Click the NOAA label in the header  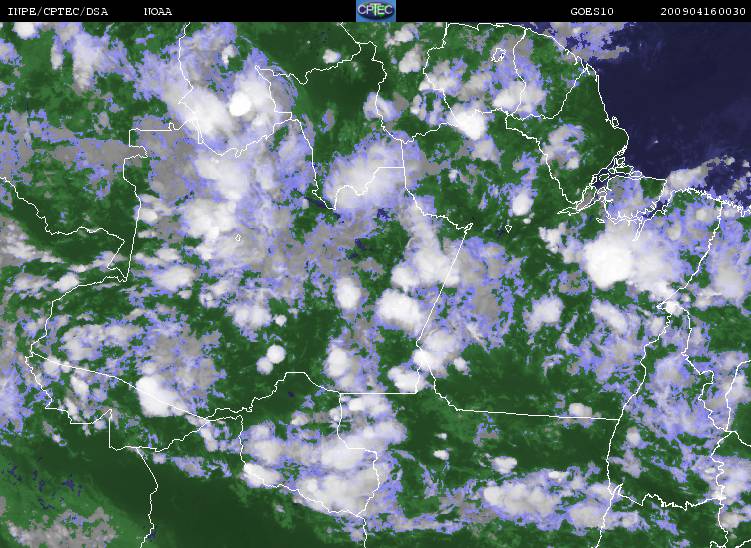tap(158, 11)
